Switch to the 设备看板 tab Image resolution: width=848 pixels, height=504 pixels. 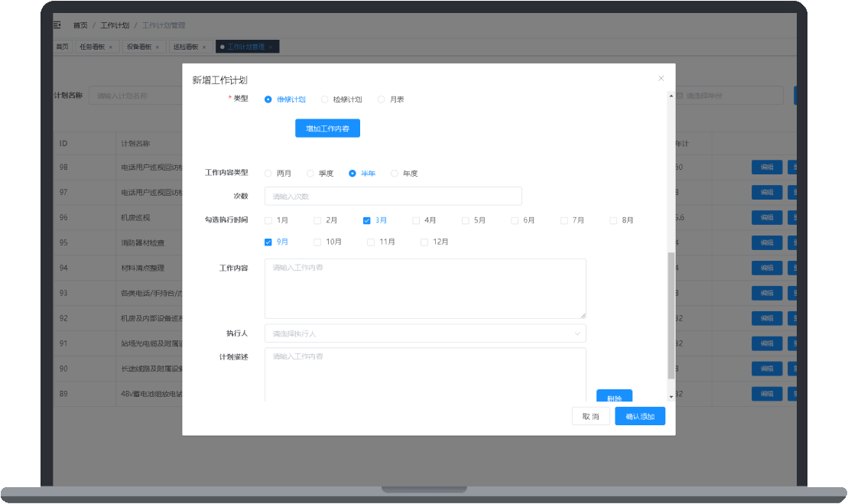tap(138, 47)
